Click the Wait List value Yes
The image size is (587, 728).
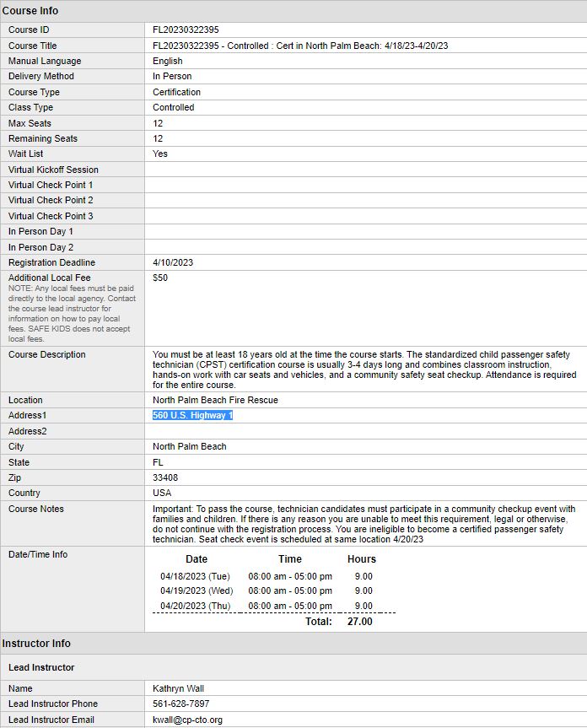click(x=160, y=154)
